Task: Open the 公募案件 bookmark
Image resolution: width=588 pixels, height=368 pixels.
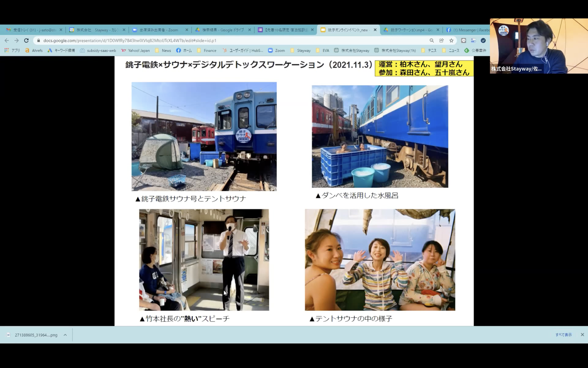Action: tap(475, 50)
